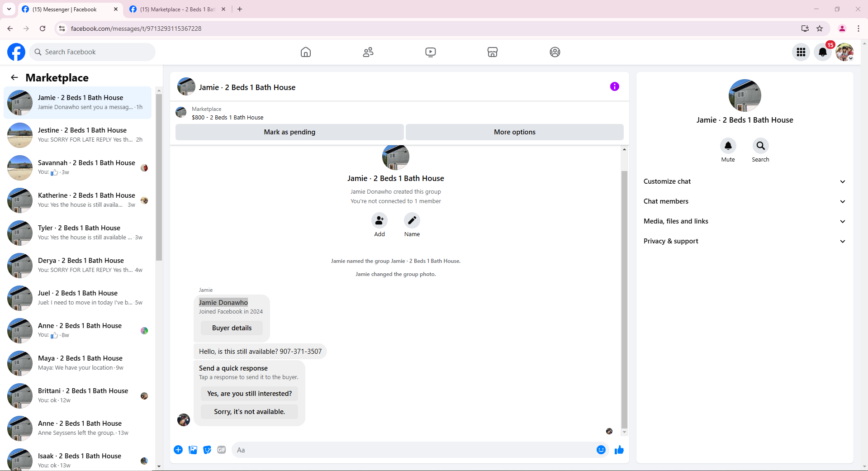The image size is (868, 471).
Task: Expand Media, files and links section
Action: [745, 221]
